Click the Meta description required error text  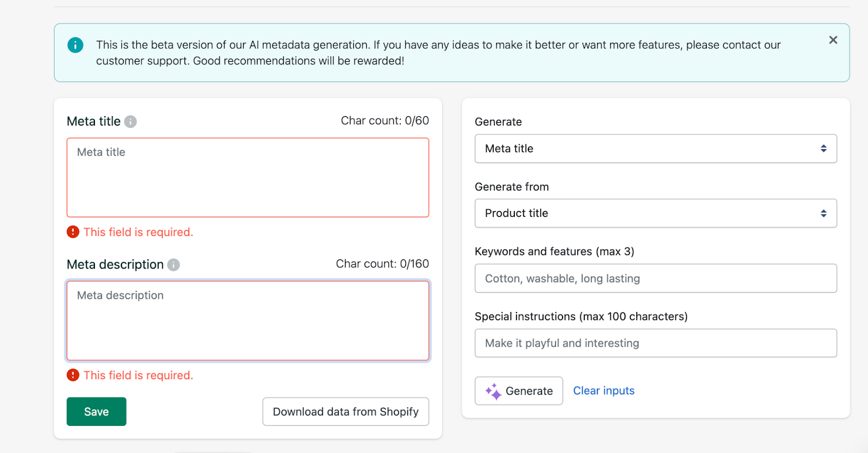coord(138,375)
